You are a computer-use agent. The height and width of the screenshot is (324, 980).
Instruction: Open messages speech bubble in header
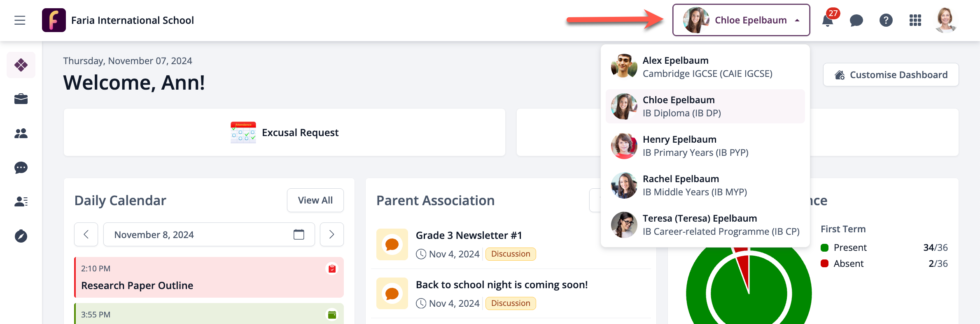856,21
